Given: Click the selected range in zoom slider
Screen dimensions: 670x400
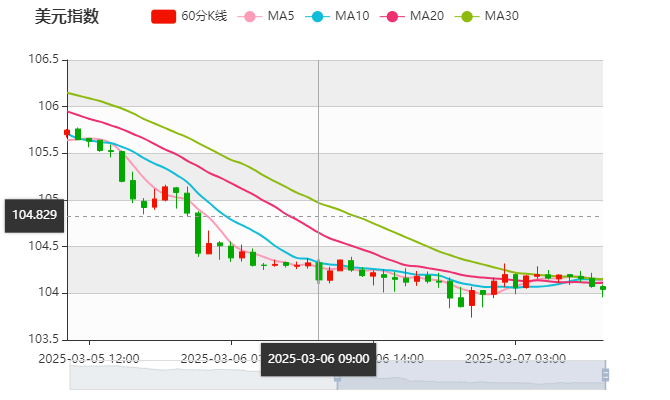Looking at the screenshot, I should (470, 376).
